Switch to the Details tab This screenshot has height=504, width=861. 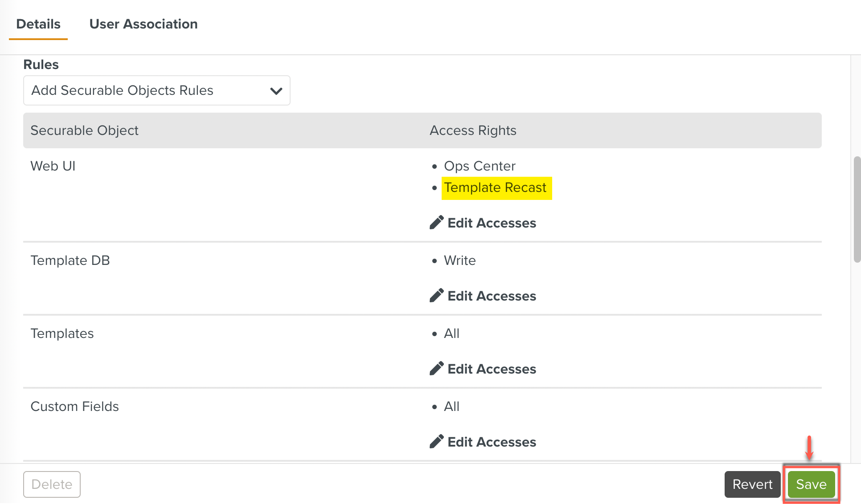pyautogui.click(x=38, y=24)
